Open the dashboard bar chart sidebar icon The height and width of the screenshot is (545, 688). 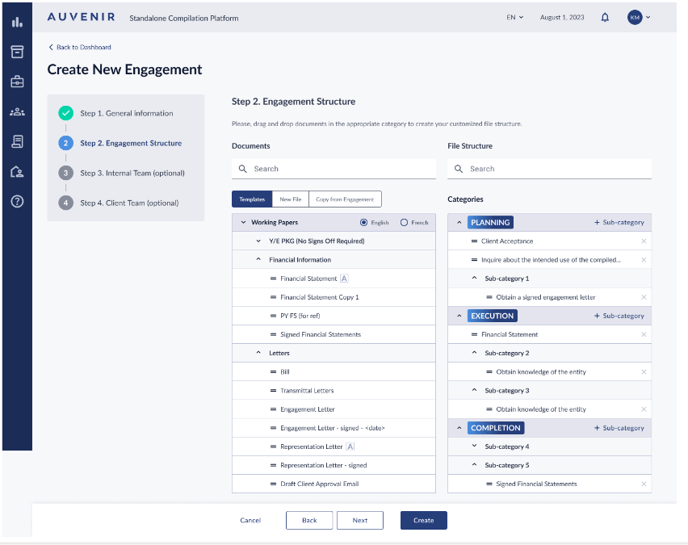point(17,21)
